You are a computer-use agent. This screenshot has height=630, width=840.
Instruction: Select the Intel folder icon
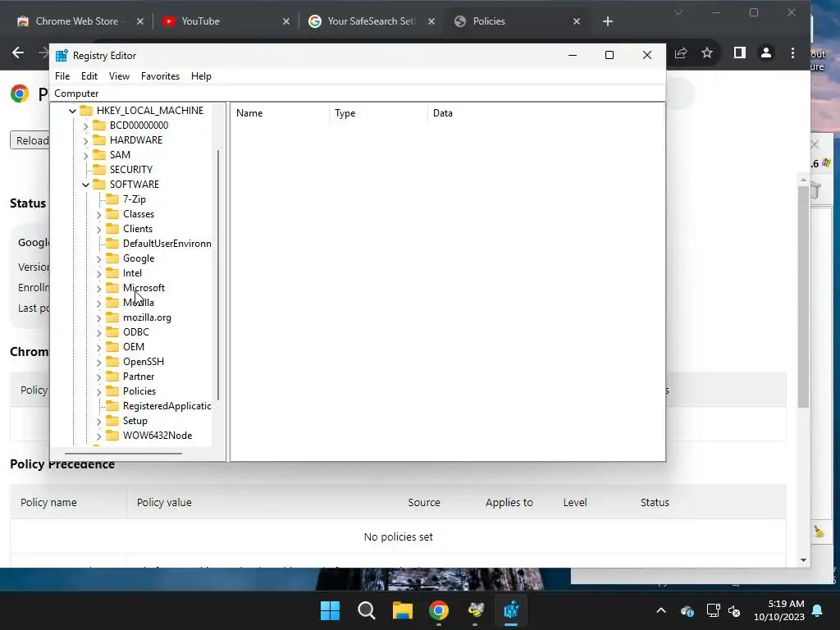pos(112,272)
